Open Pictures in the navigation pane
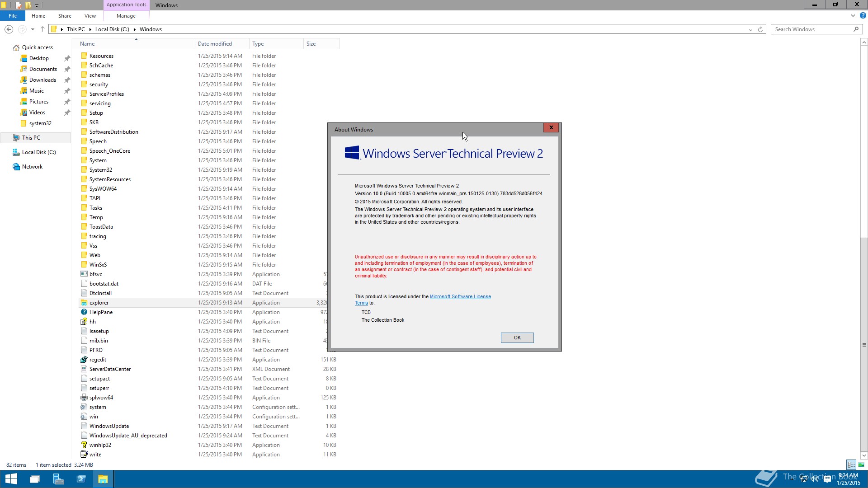Viewport: 868px width, 488px height. [39, 102]
